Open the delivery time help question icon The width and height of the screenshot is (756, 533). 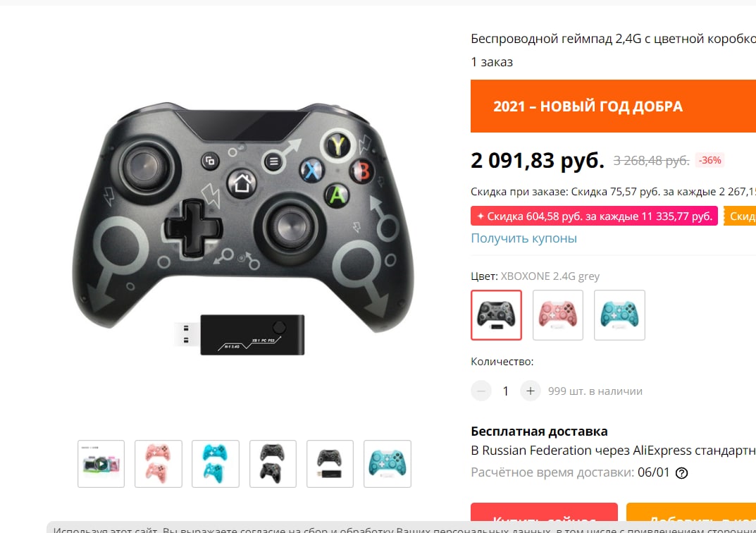coord(681,473)
